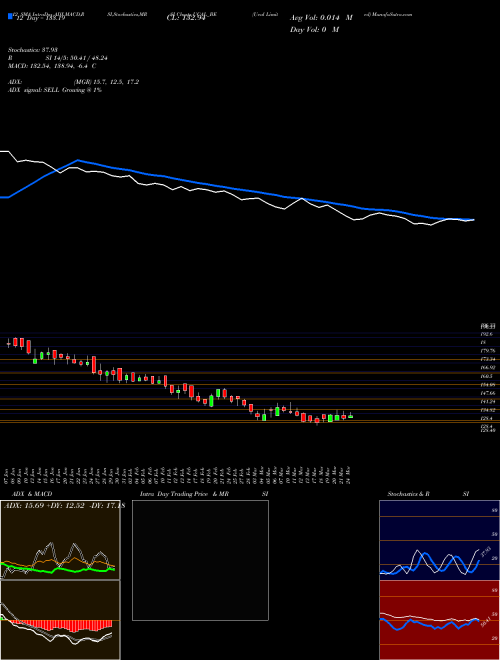The height and width of the screenshot is (660, 500).
Task: Open the red MACD histogram panel
Action: [60, 620]
